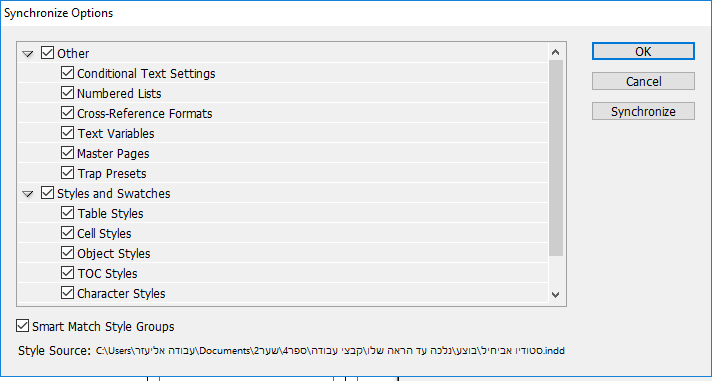The width and height of the screenshot is (712, 381).
Task: Click the list scrollbar down arrow
Action: 555,295
